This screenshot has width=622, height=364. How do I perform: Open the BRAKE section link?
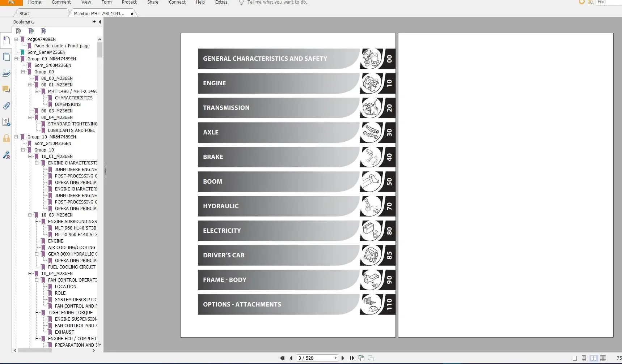(x=279, y=157)
